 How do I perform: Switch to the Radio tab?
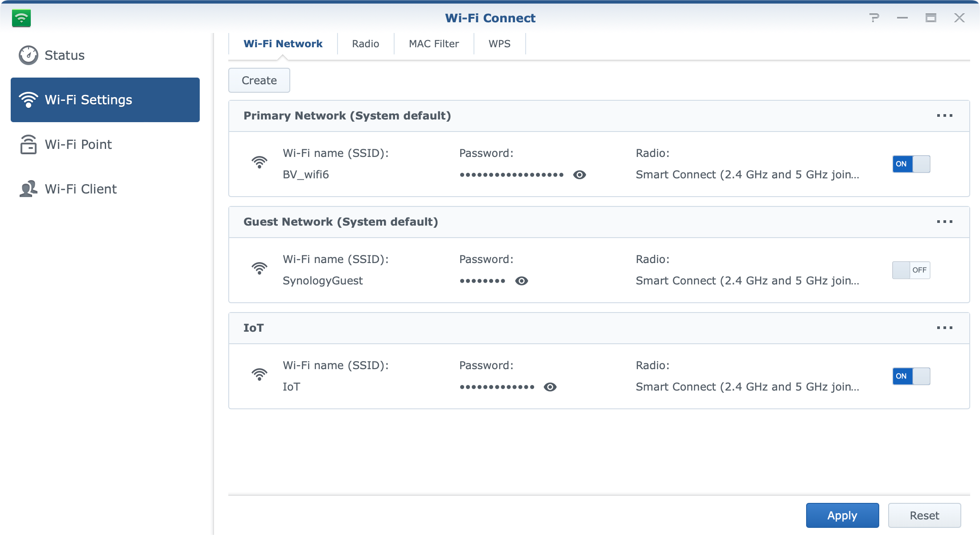366,44
